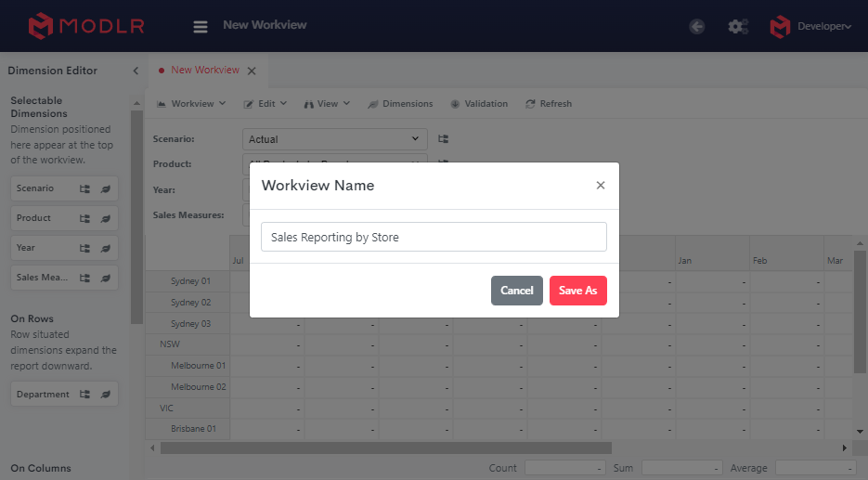Open the Edit menu
868x480 pixels.
click(x=266, y=104)
